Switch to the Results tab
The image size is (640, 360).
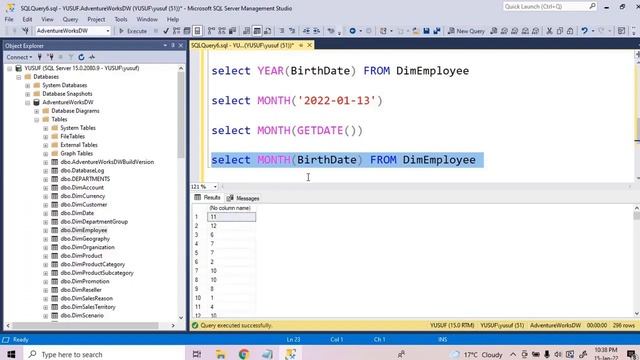coord(207,198)
